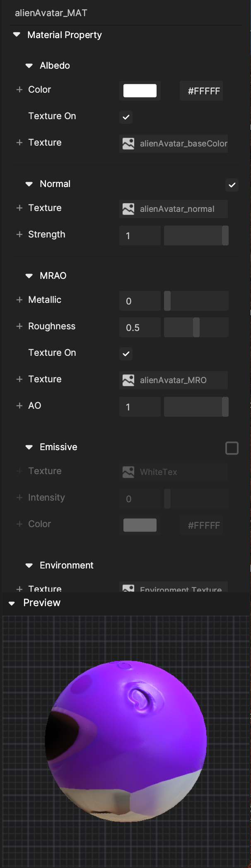Click the image icon for alienAvatar_baseColor texture
The height and width of the screenshot is (868, 251).
click(x=128, y=144)
